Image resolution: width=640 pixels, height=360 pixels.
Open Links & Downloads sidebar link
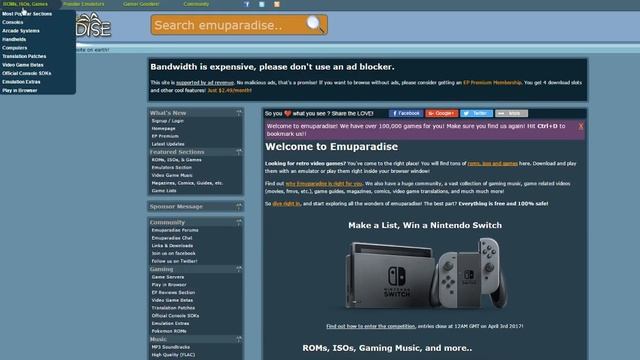tap(172, 246)
